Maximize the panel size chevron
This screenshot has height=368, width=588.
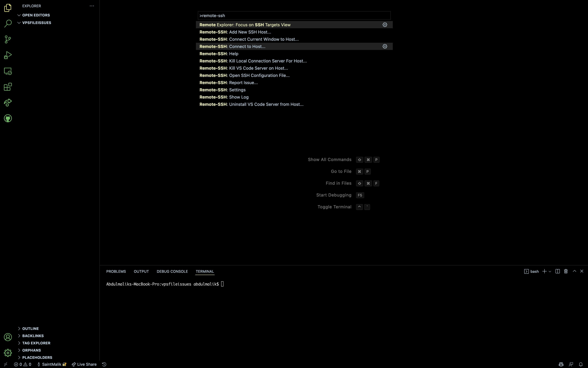[x=574, y=271]
